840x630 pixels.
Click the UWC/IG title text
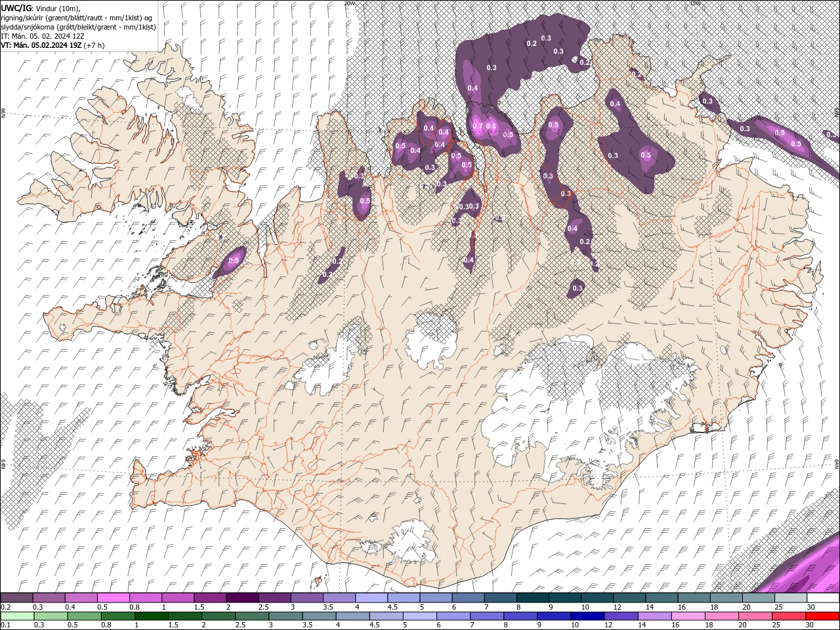[x=15, y=7]
